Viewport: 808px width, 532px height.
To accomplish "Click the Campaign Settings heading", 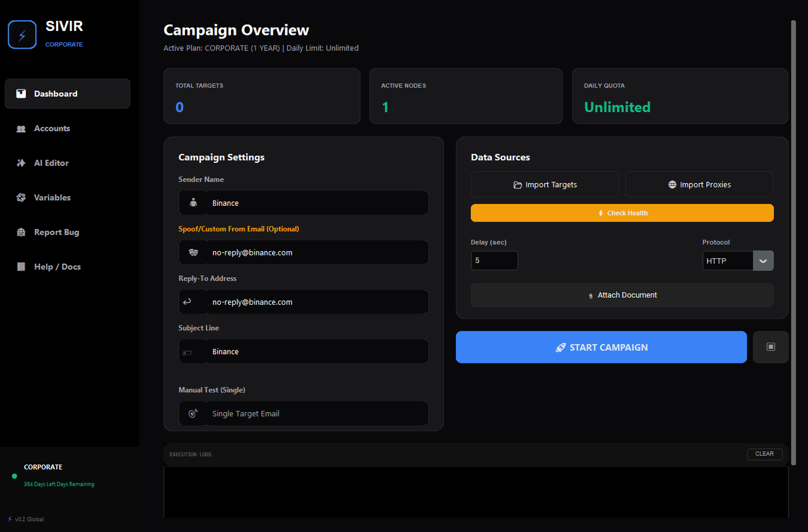I will pos(222,157).
